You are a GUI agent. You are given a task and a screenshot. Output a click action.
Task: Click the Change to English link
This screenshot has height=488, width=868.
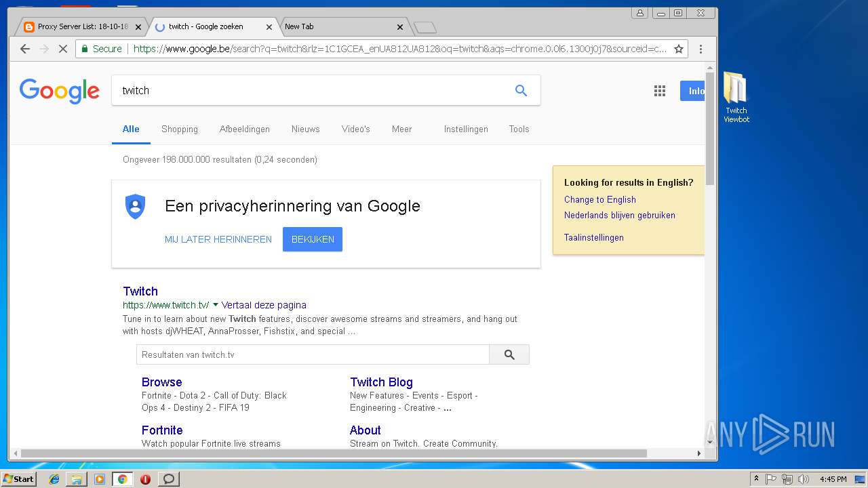pos(600,199)
